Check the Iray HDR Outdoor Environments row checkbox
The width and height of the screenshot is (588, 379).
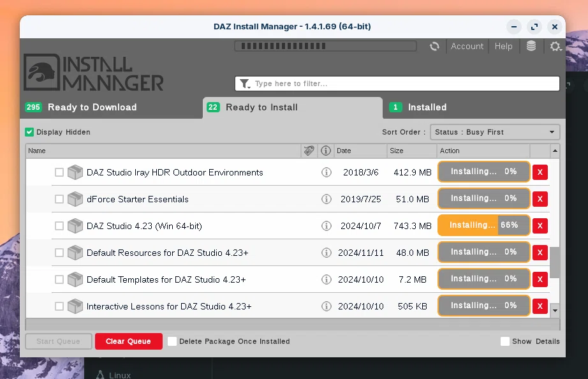click(x=59, y=172)
